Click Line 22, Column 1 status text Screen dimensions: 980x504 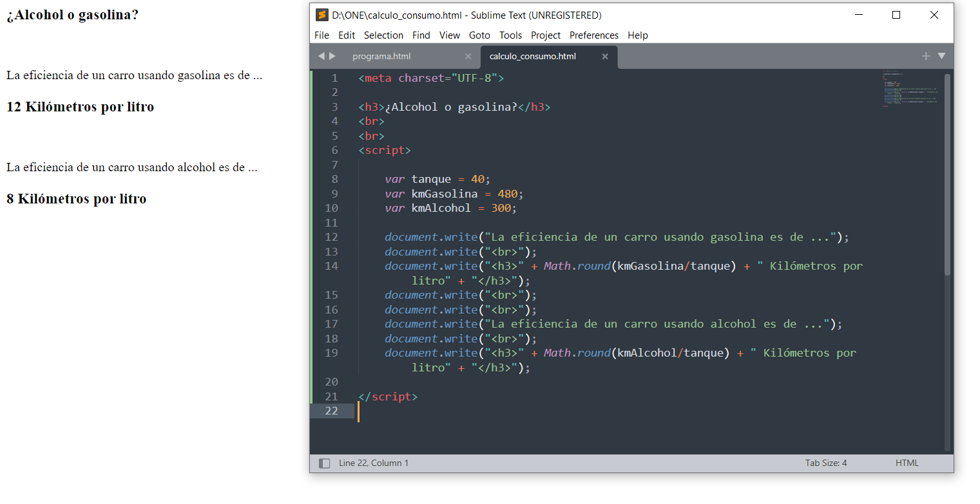[374, 463]
